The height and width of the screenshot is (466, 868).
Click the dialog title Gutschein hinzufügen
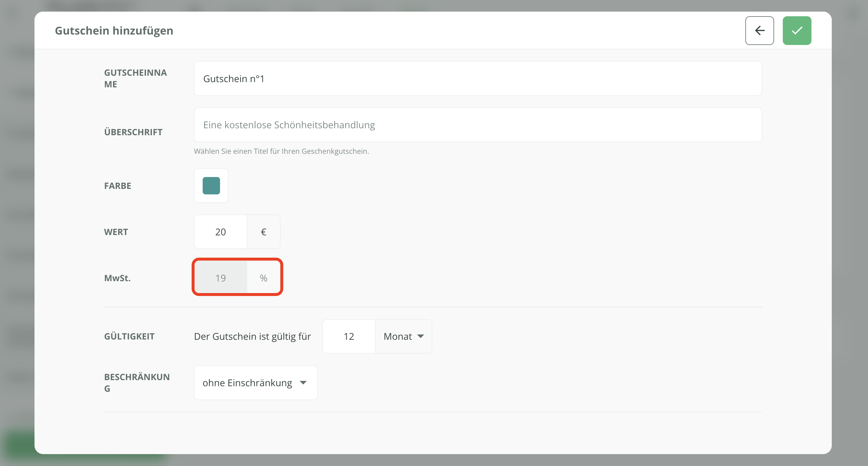click(x=114, y=30)
